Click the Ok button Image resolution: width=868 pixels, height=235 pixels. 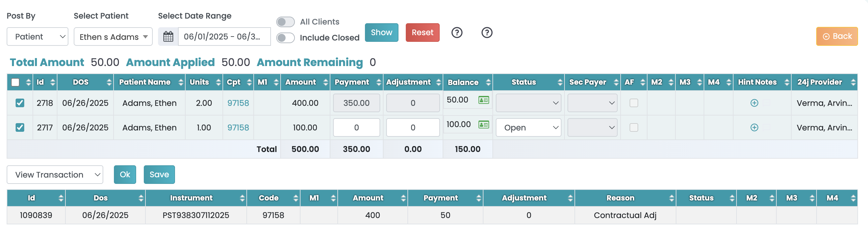[125, 175]
